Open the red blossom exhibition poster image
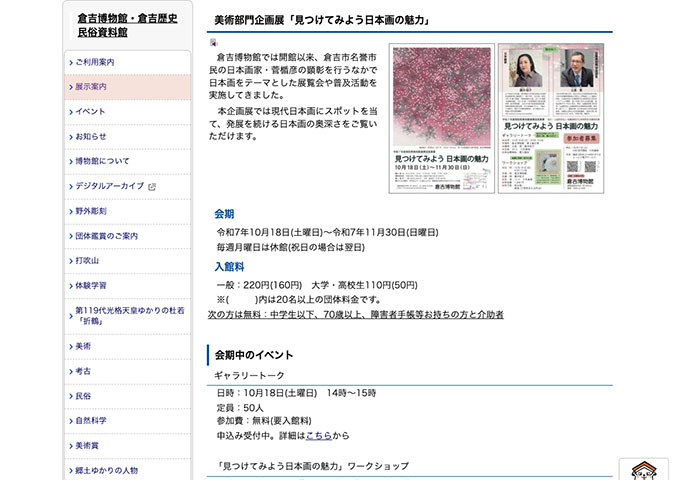 pos(441,118)
